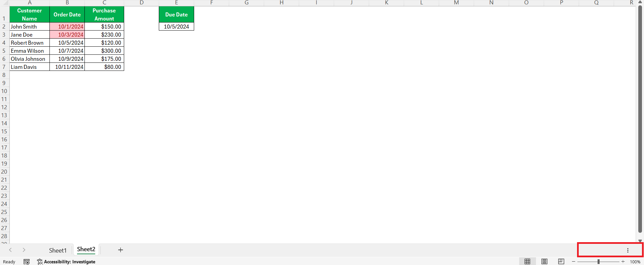Click the $80.00 amount cell
Viewport: 644px width, 265px height.
(x=104, y=67)
